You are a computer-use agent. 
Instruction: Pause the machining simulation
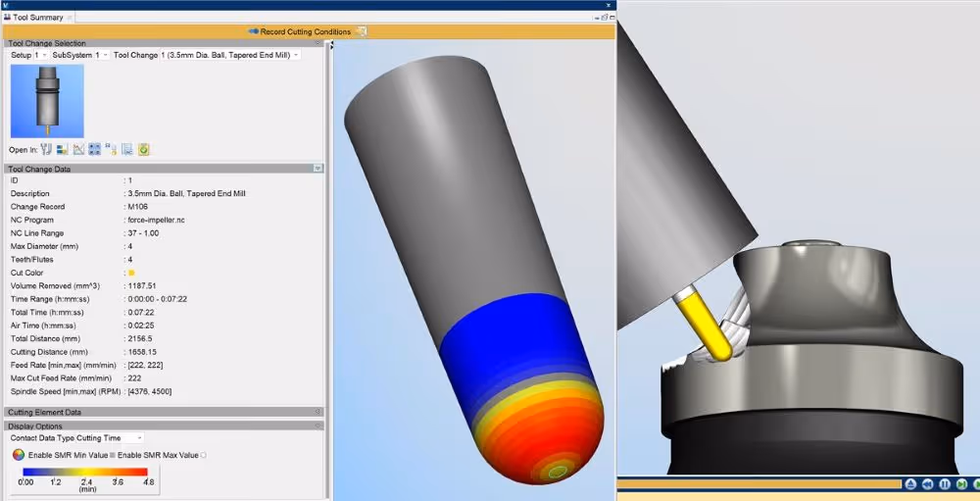(945, 483)
